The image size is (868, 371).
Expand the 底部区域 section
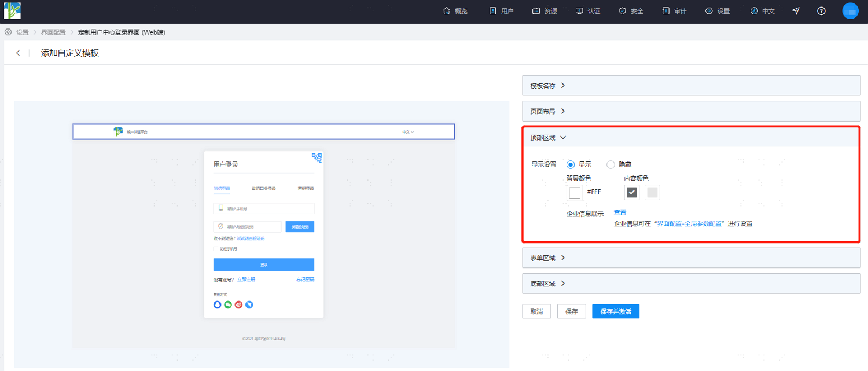(692, 284)
